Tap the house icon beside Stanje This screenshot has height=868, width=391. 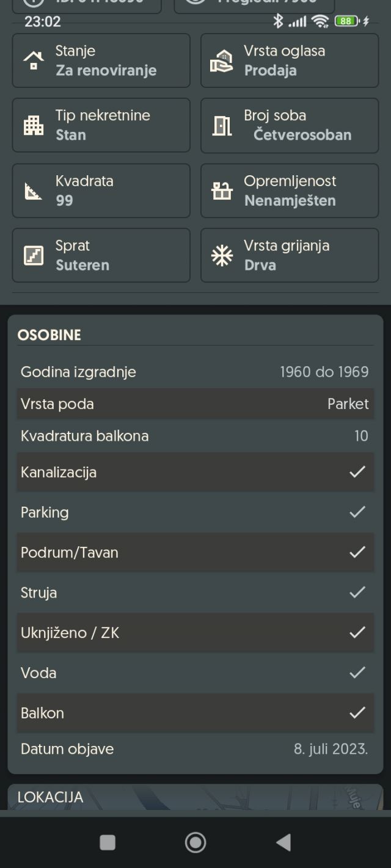pyautogui.click(x=34, y=60)
